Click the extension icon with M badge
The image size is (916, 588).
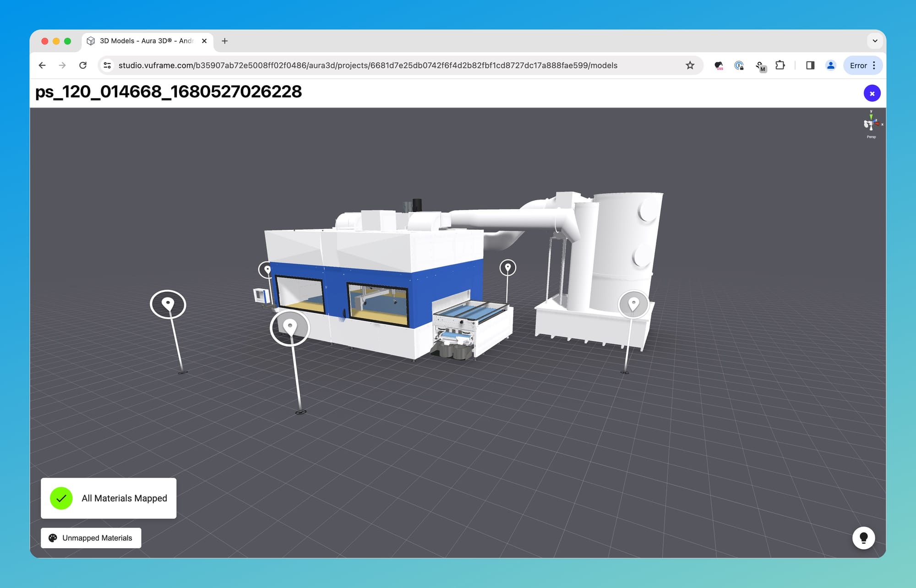(x=760, y=66)
